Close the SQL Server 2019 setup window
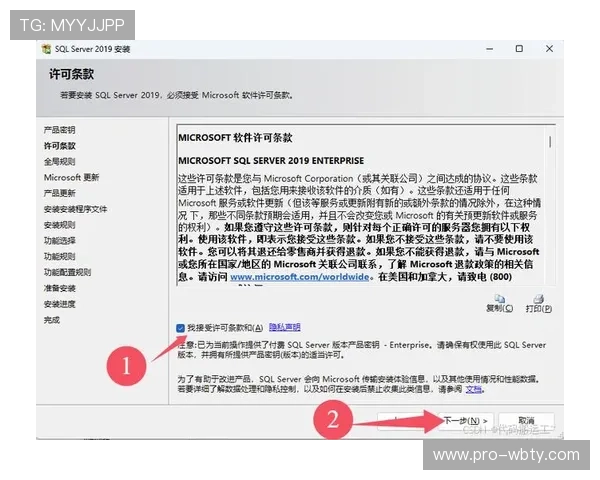 pyautogui.click(x=549, y=49)
